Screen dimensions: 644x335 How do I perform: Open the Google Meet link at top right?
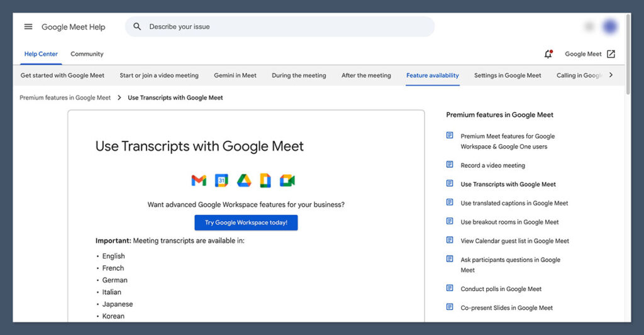tap(583, 54)
